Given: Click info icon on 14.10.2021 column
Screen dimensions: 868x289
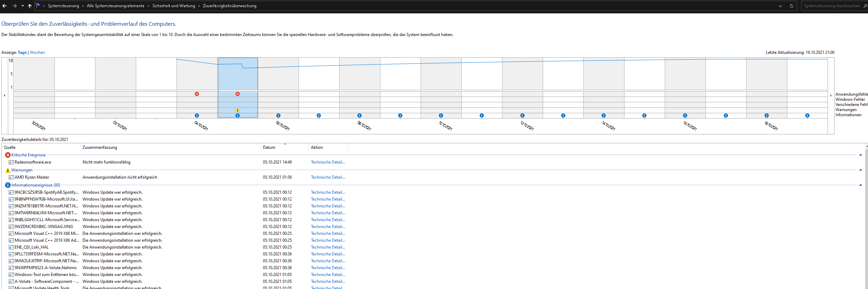Looking at the screenshot, I should click(604, 116).
